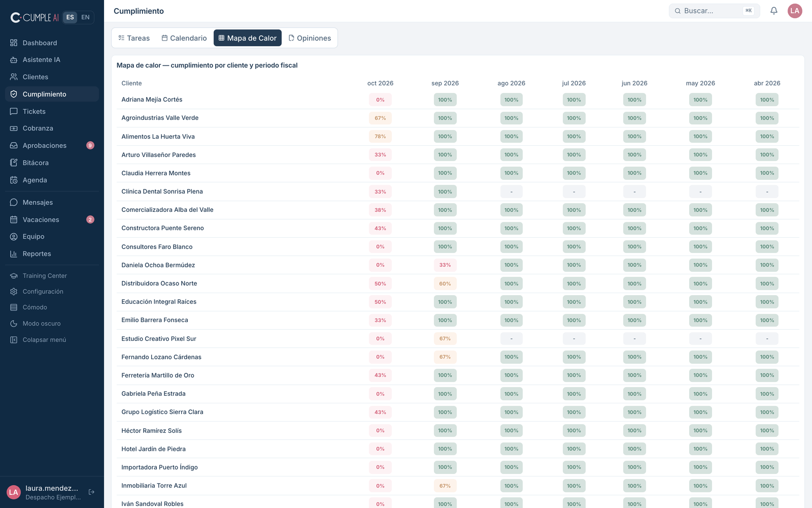The height and width of the screenshot is (508, 812).
Task: Switch to the Opiniones tab
Action: [310, 38]
